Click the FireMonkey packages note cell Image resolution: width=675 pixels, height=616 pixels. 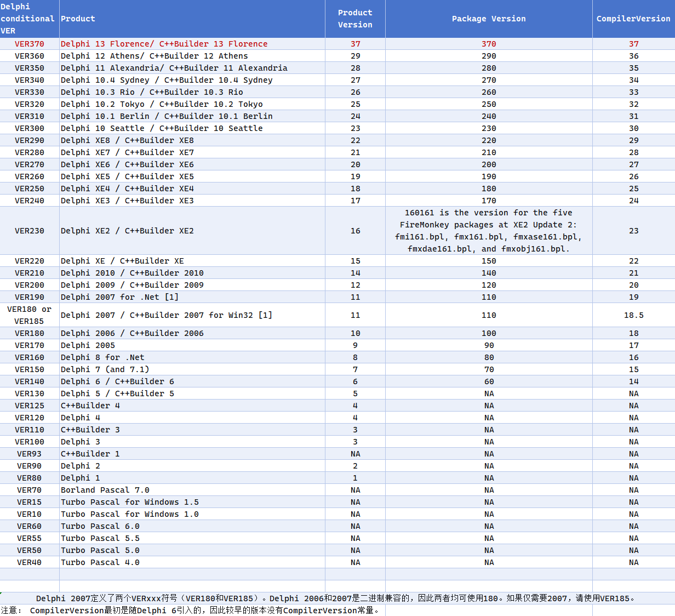pyautogui.click(x=489, y=231)
